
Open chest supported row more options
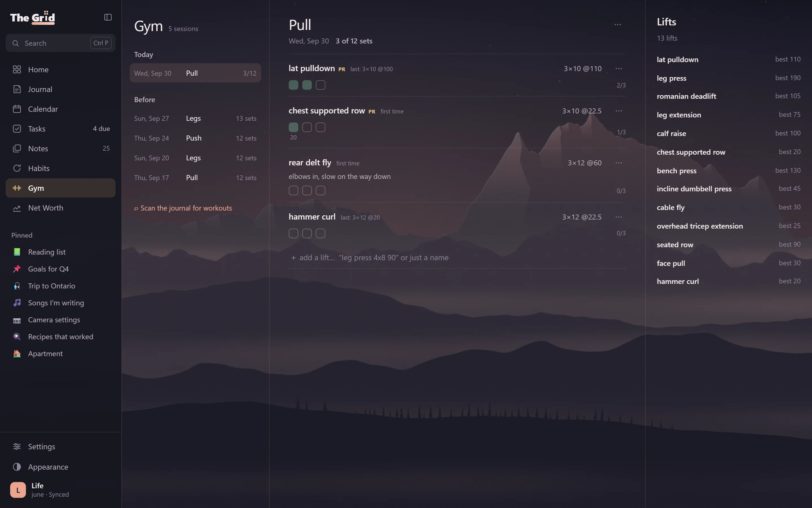pos(619,111)
